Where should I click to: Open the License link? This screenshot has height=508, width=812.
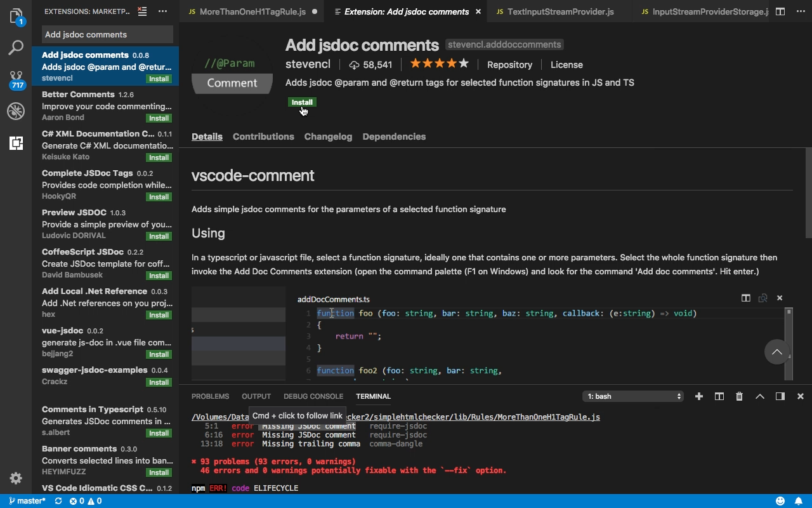tap(566, 65)
